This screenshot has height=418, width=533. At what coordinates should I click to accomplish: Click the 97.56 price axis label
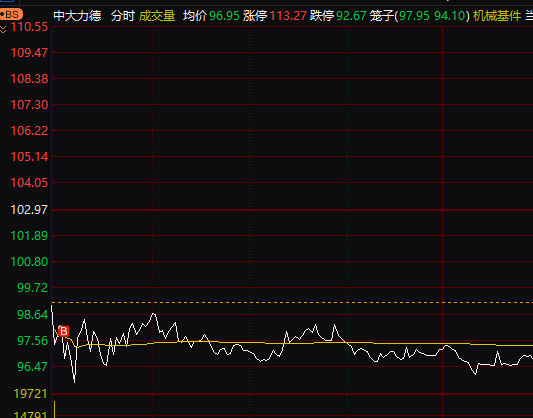pyautogui.click(x=33, y=341)
